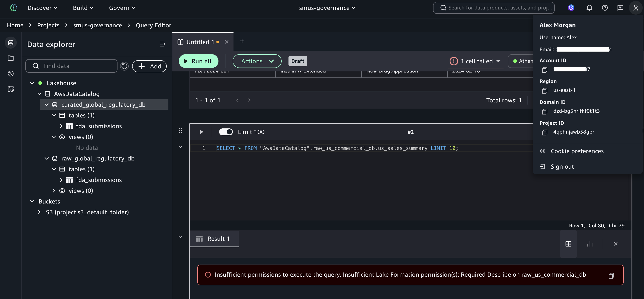Open the query history sidebar icon
The width and height of the screenshot is (644, 299).
[x=11, y=73]
